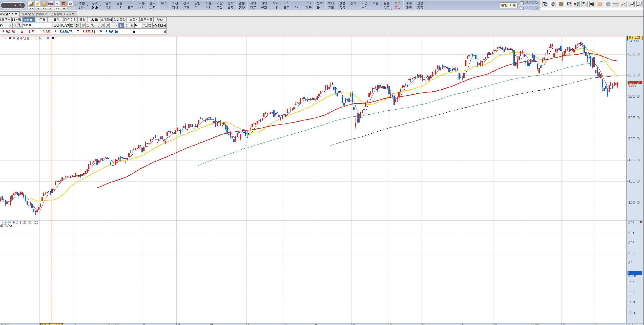Click the candlestick chart type icon
The height and width of the screenshot is (325, 644).
point(592,4)
